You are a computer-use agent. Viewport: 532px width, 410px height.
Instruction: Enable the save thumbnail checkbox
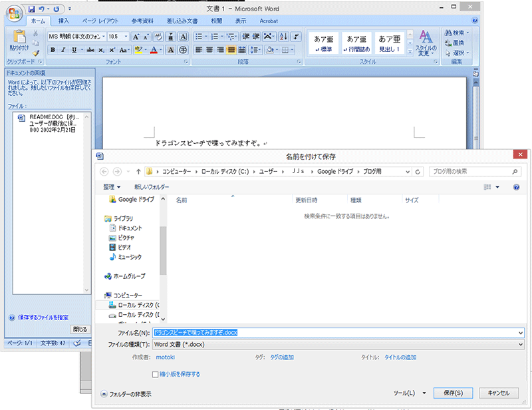click(156, 374)
